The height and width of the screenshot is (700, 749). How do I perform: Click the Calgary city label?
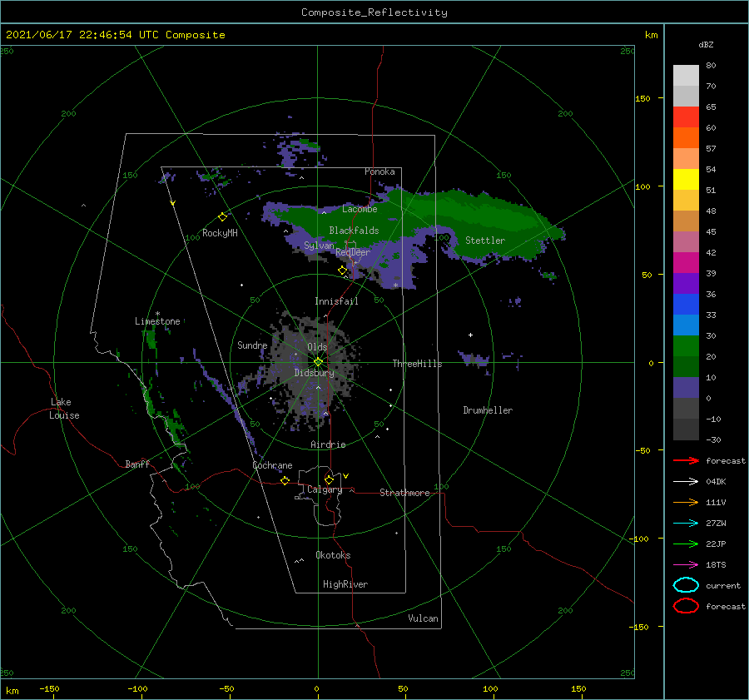pos(325,489)
